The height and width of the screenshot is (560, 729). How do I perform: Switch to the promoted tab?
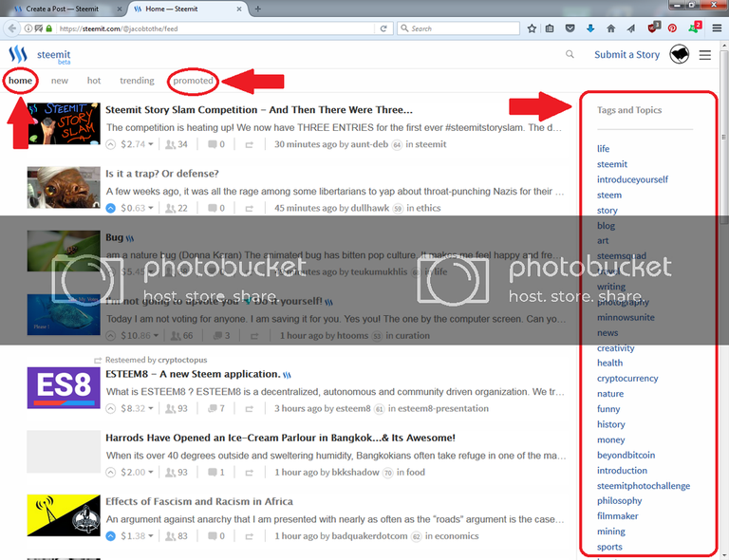(x=193, y=81)
